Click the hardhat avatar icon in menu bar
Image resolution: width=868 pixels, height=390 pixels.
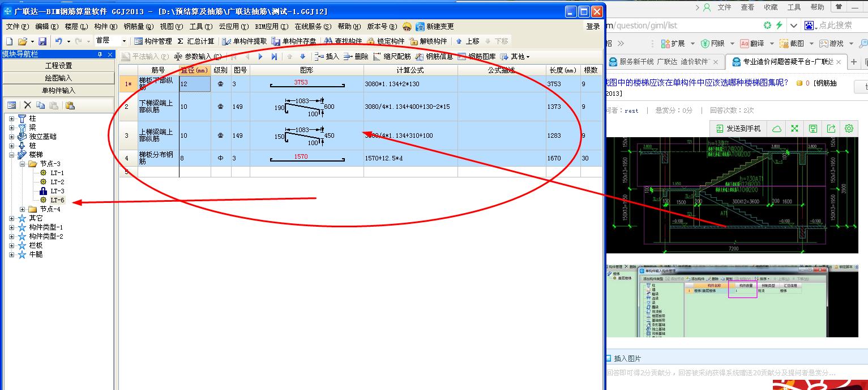tap(407, 27)
